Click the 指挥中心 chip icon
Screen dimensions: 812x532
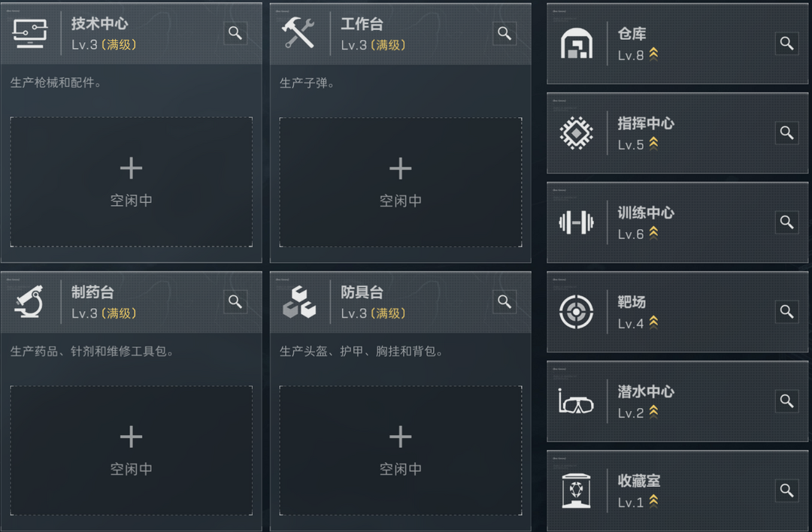[576, 133]
